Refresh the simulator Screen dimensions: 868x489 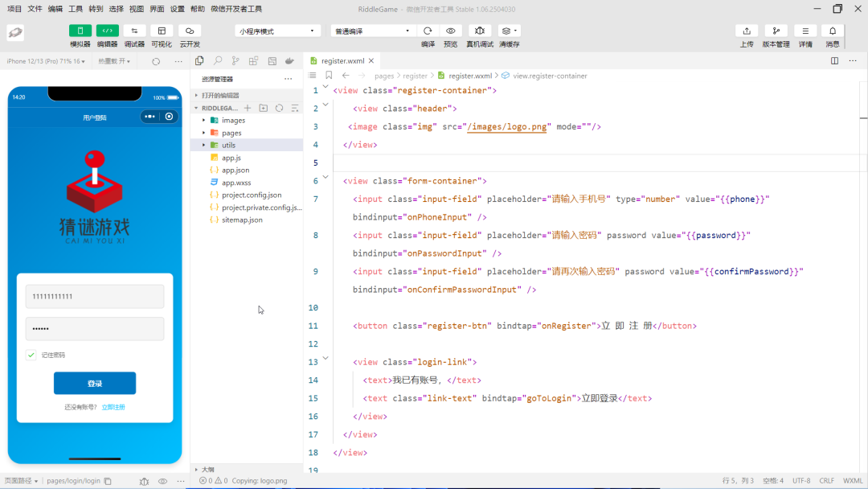(x=156, y=61)
